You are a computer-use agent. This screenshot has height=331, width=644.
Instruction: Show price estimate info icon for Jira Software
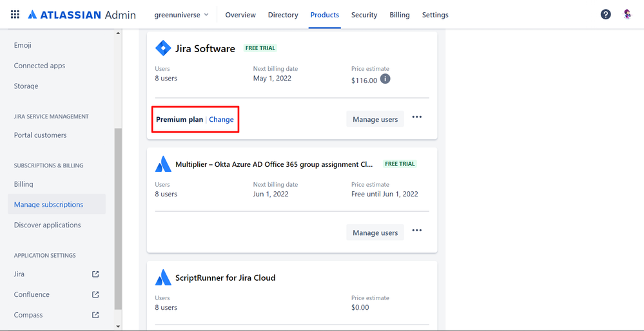pos(385,79)
